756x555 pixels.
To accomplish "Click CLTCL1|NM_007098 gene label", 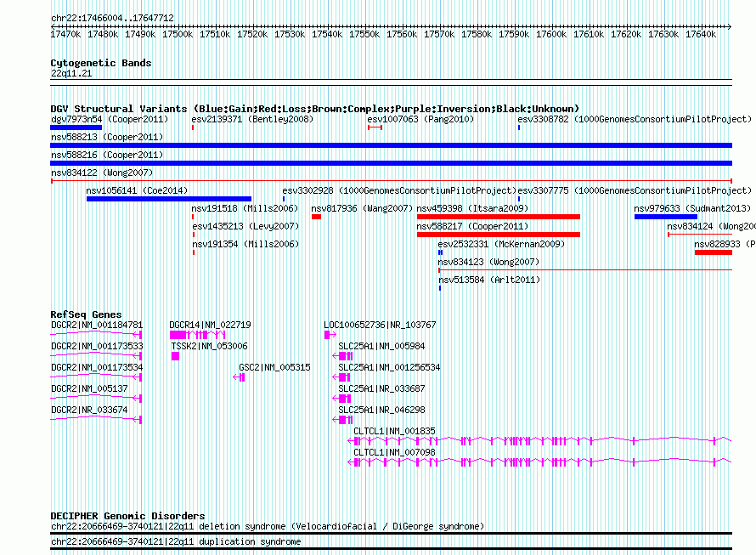I will tap(394, 452).
